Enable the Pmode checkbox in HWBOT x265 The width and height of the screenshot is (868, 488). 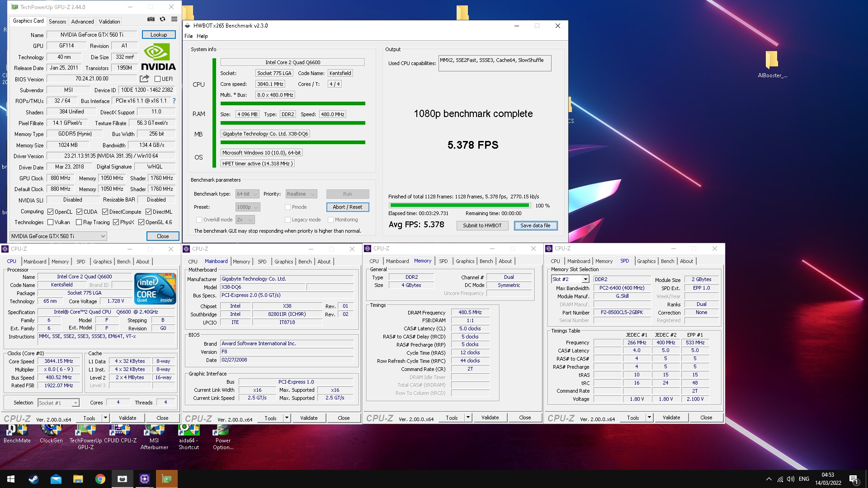[288, 207]
